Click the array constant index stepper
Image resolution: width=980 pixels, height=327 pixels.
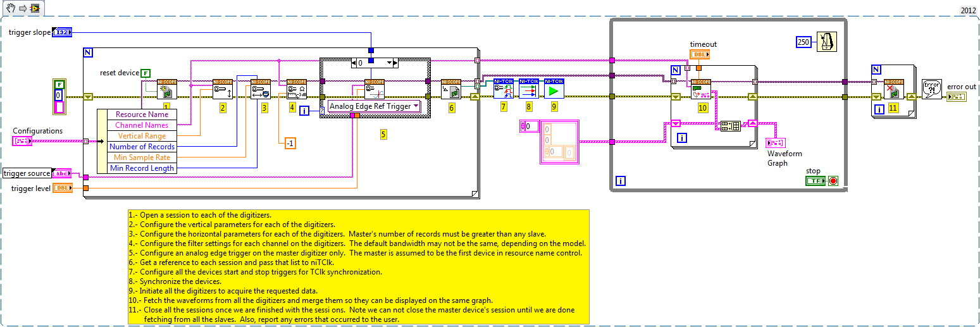pyautogui.click(x=523, y=126)
